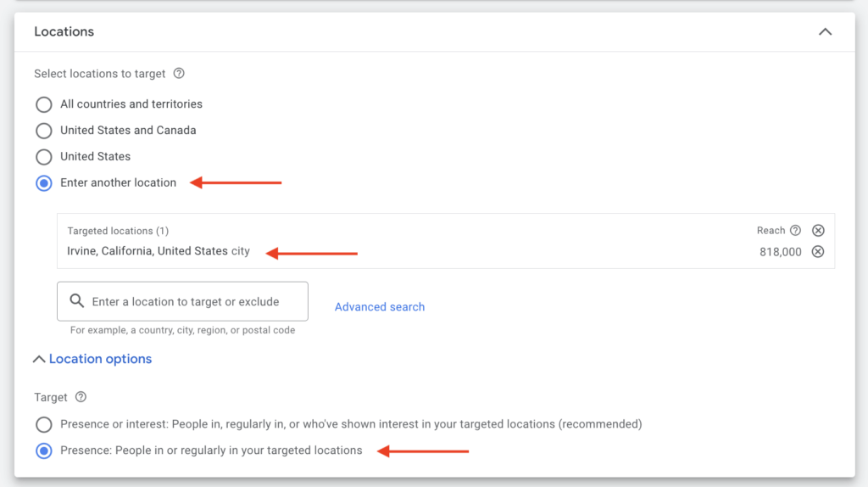868x487 pixels.
Task: Remove Irvine, California targeted location
Action: 818,251
